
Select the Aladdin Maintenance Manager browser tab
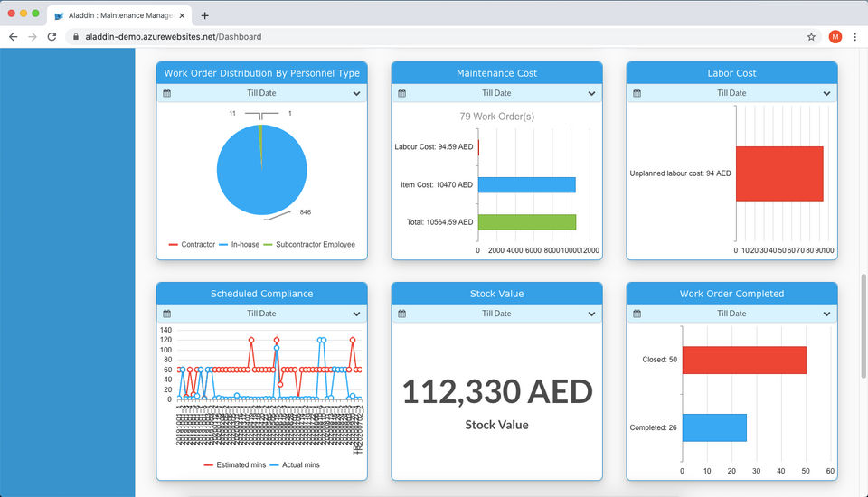[x=119, y=15]
